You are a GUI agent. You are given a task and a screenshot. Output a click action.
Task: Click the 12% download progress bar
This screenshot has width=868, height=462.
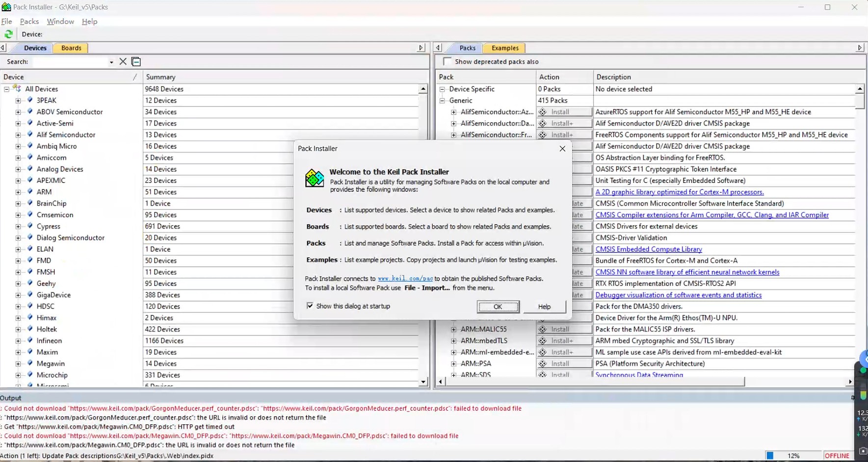pos(793,456)
